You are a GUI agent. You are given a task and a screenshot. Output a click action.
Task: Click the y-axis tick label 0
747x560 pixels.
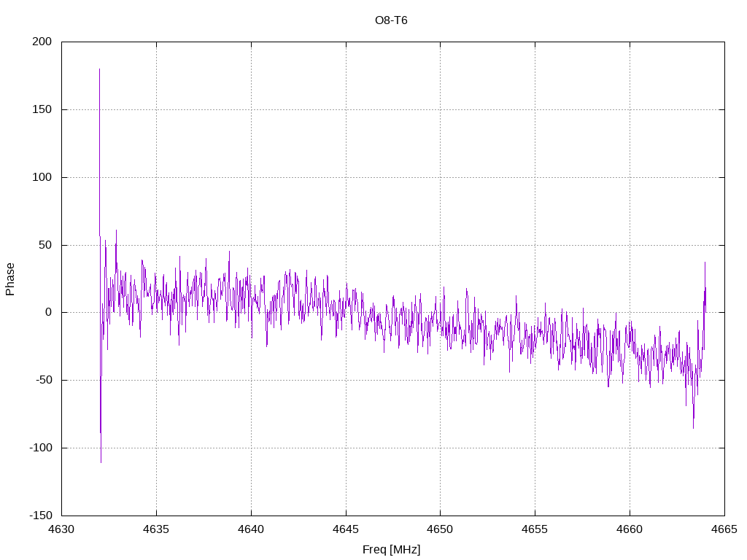pyautogui.click(x=49, y=312)
